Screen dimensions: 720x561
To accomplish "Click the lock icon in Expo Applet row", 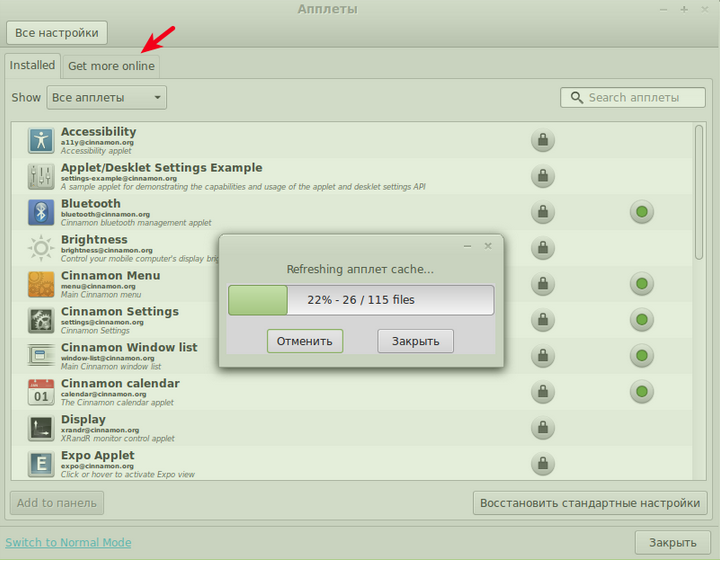I will click(x=543, y=463).
